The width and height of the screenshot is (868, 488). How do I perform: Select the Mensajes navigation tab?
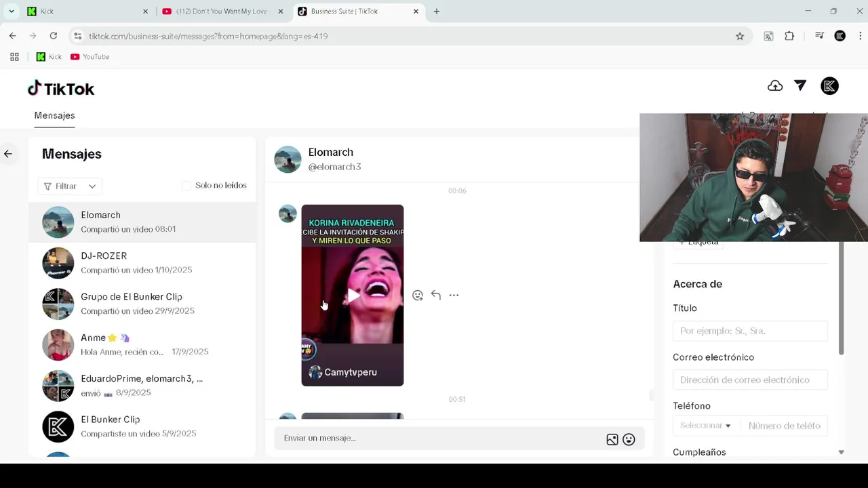(54, 115)
